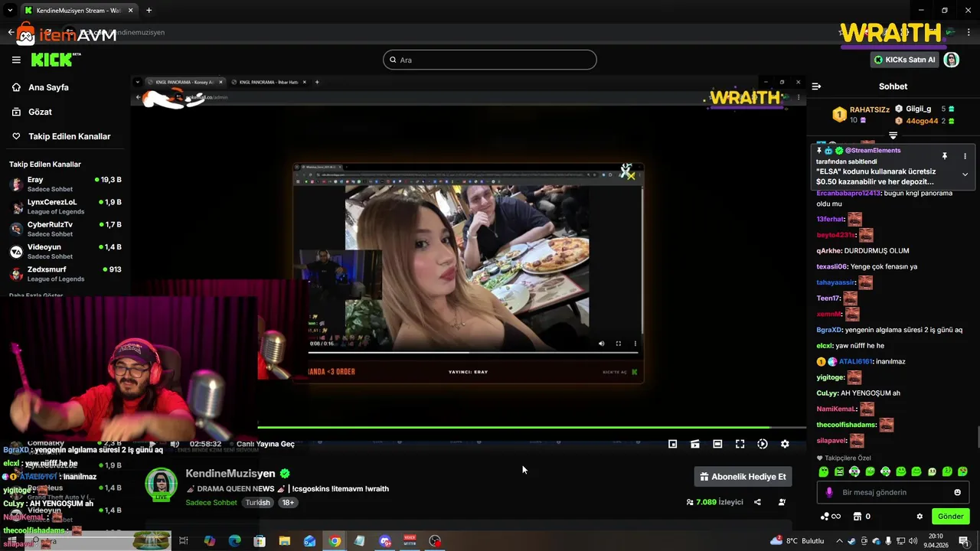Open the LynxCerezLoL channel
980x551 pixels.
tap(64, 207)
